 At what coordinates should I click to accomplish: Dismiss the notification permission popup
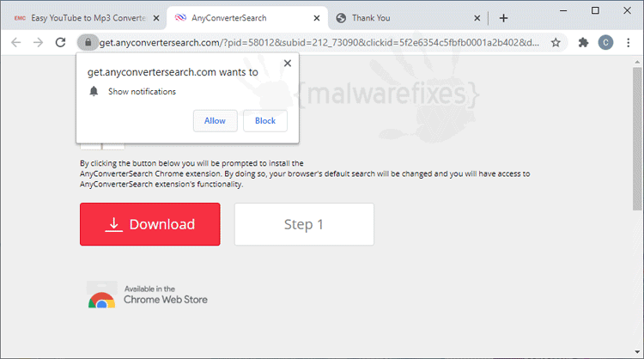288,64
